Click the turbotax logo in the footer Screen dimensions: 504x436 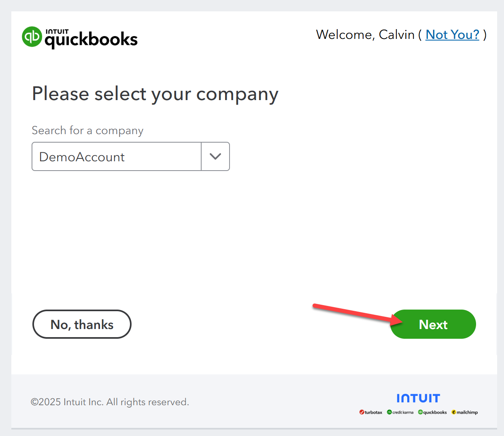[x=371, y=412]
